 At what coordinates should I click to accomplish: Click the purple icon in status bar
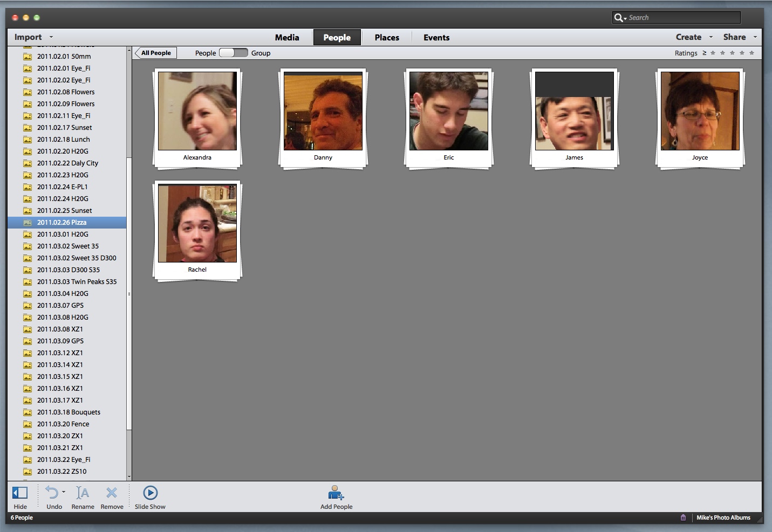[683, 517]
